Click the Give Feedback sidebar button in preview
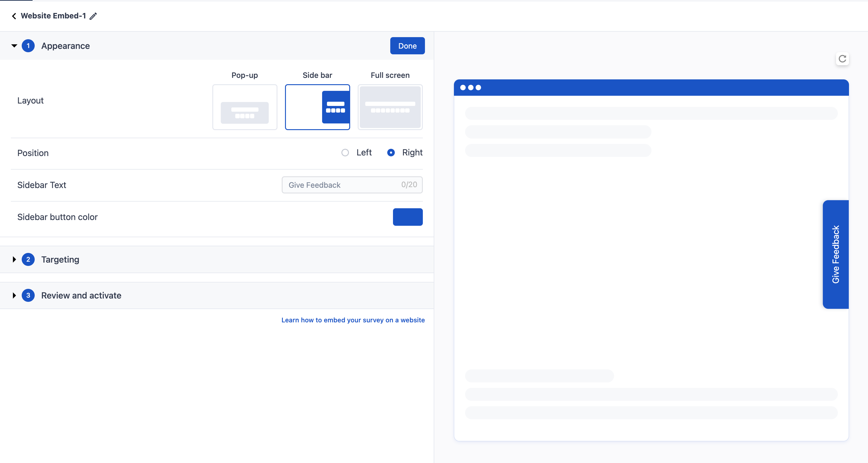 (836, 254)
